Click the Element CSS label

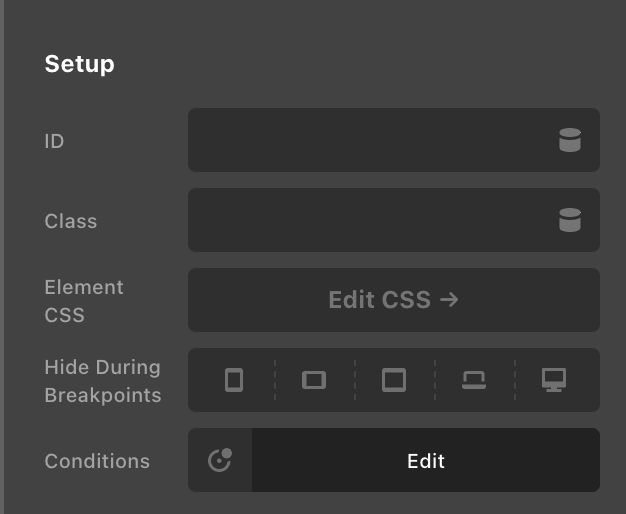point(84,301)
